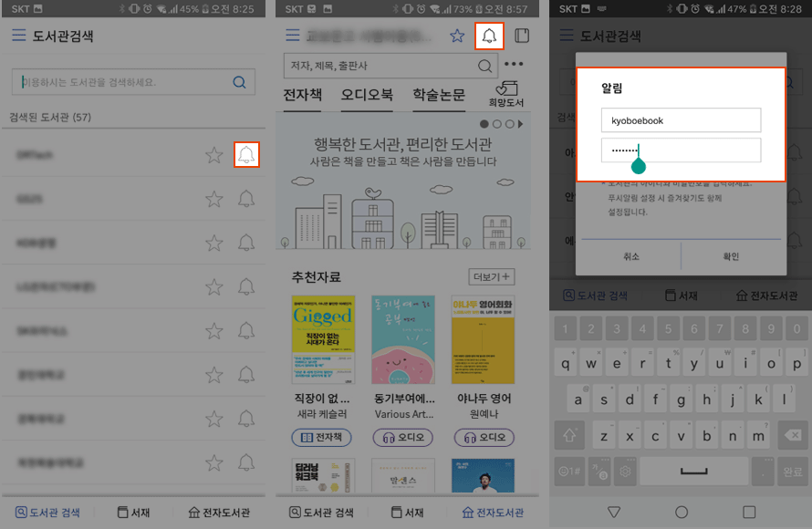The height and width of the screenshot is (529, 812).
Task: Open the hamburger navigation menu
Action: pyautogui.click(x=17, y=35)
